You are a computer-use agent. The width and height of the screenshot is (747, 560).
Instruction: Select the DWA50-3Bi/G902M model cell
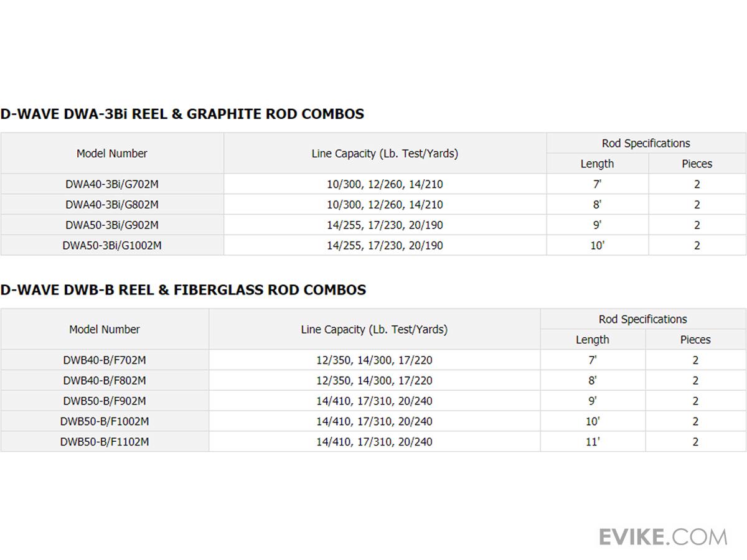click(112, 225)
